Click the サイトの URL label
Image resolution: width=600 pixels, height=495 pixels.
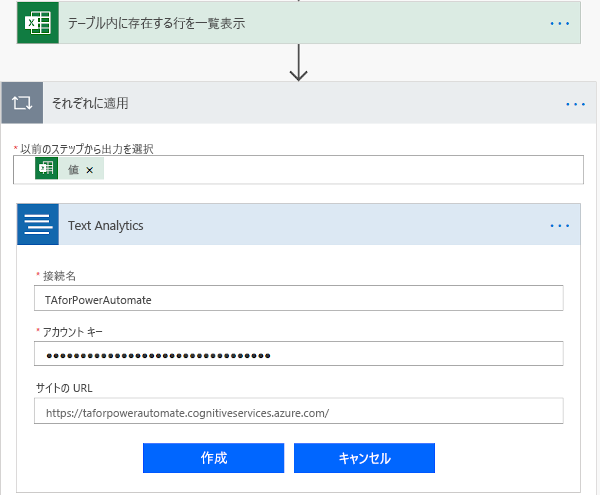(x=64, y=388)
